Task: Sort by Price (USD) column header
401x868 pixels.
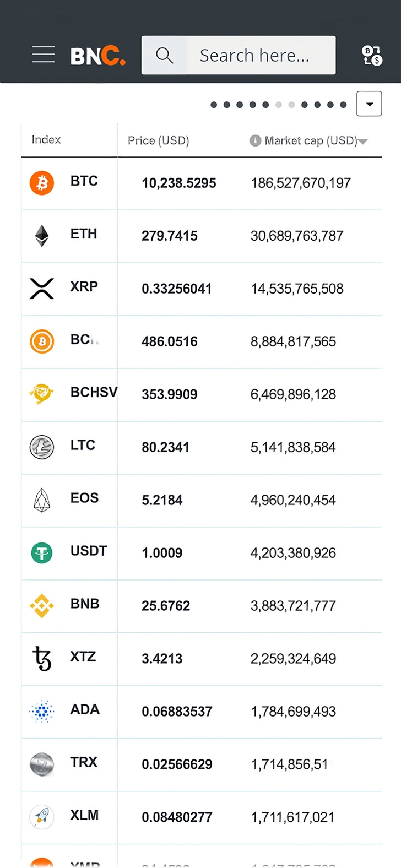Action: pos(159,140)
